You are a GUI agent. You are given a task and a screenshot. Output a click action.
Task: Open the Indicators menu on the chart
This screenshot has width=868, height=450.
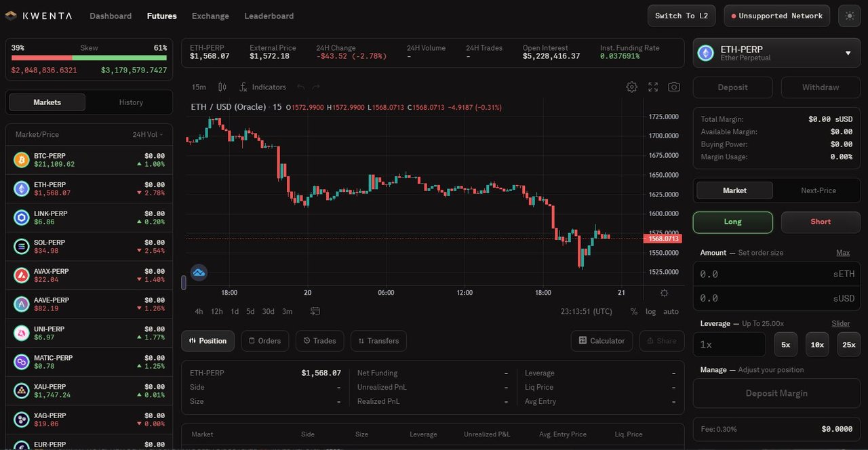(x=262, y=87)
